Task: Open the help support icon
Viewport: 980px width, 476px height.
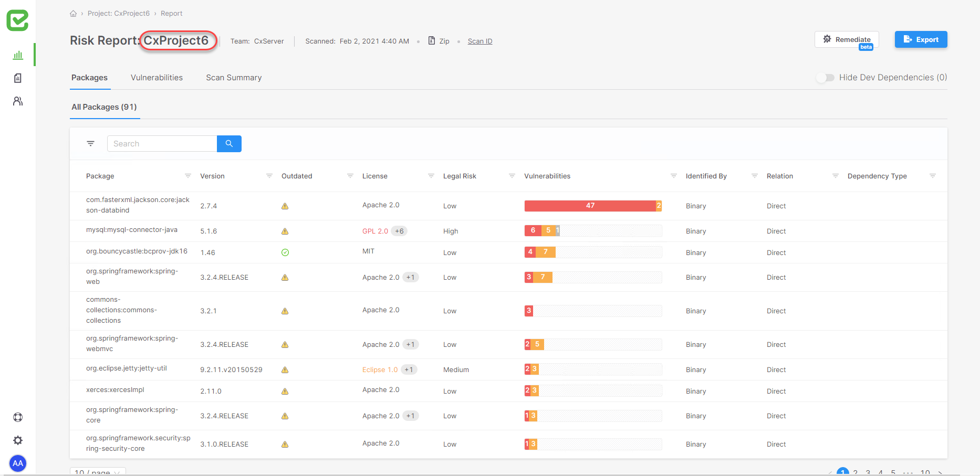Action: pyautogui.click(x=18, y=417)
